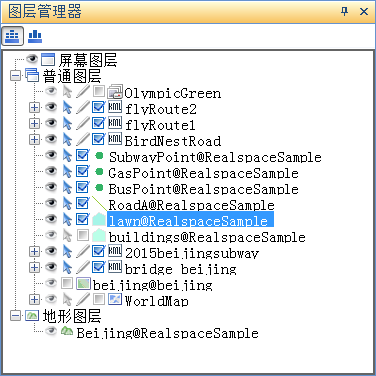This screenshot has height=376, width=376.
Task: Check the beijing@beijing layer checkbox
Action: (x=67, y=283)
